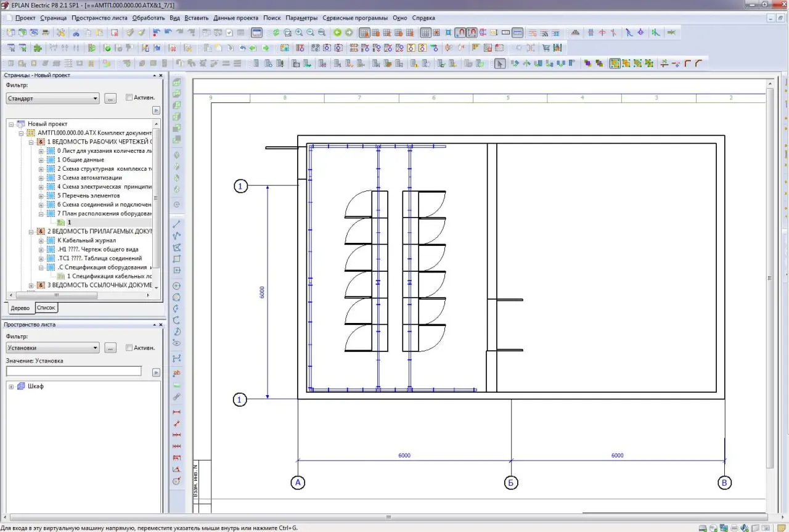
Task: Click the 6000 dimension between А and Б
Action: 404,456
